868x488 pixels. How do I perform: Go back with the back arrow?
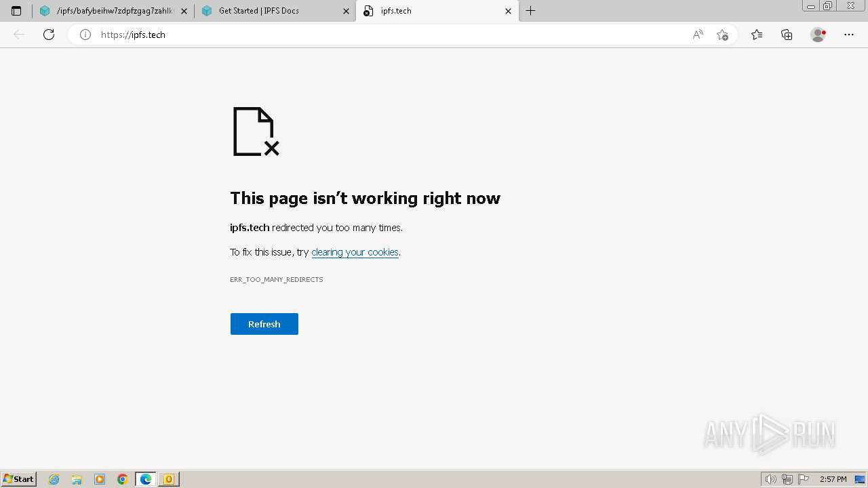point(19,35)
